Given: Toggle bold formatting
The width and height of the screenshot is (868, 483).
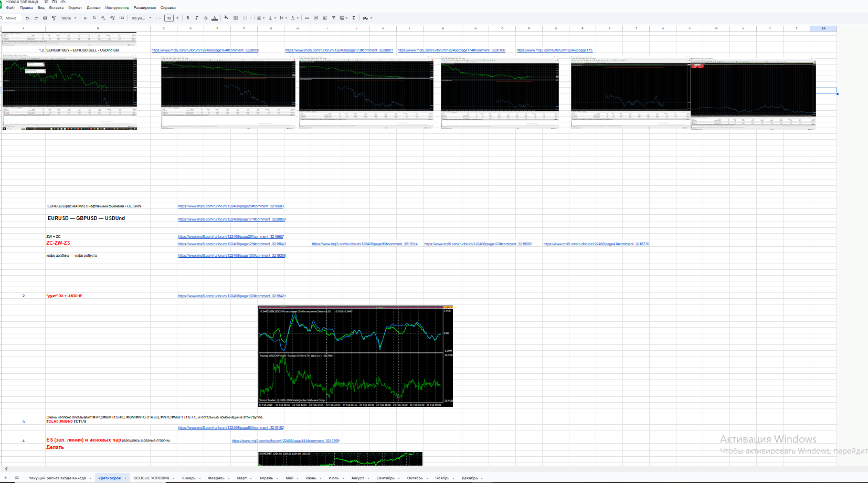Looking at the screenshot, I should click(188, 18).
